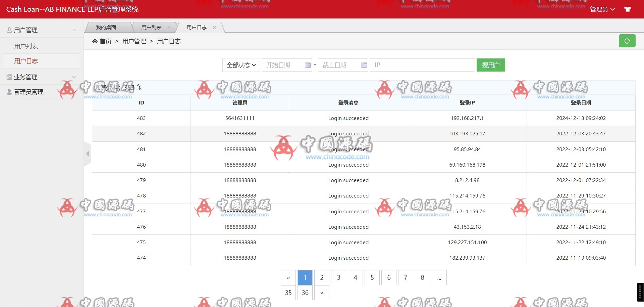Image resolution: width=644 pixels, height=307 pixels.
Task: Focus the IP search input field
Action: [422, 65]
